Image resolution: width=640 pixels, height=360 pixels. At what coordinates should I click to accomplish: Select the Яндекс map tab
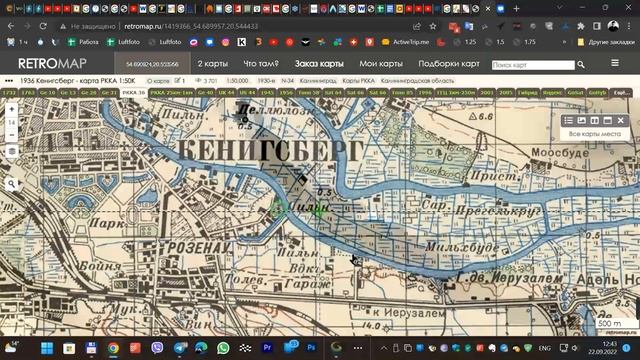point(552,93)
